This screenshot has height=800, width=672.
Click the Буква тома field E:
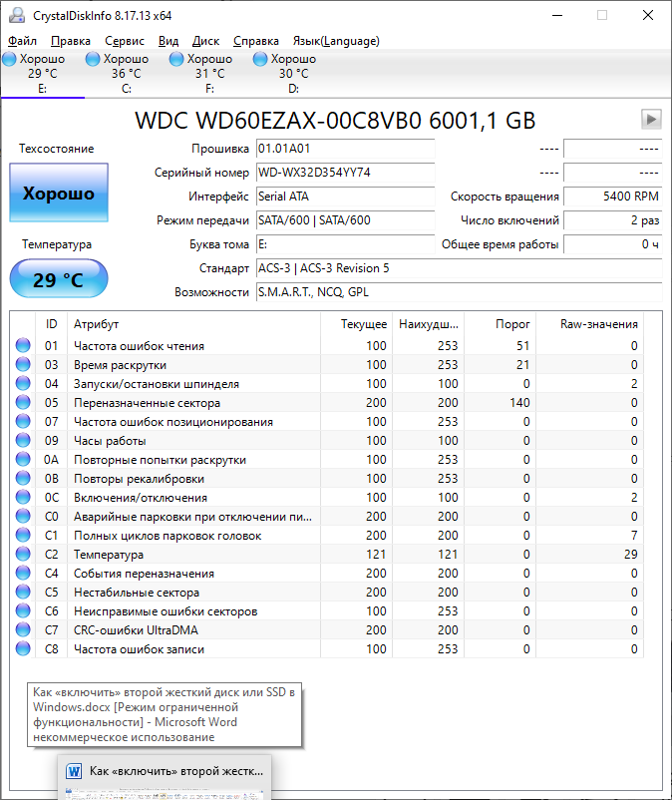345,244
